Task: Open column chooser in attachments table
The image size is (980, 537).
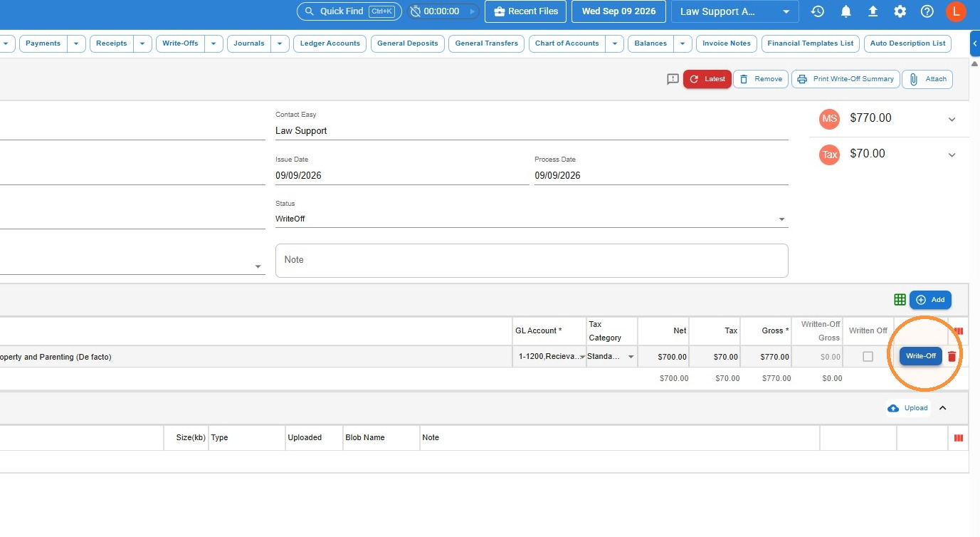Action: click(958, 438)
